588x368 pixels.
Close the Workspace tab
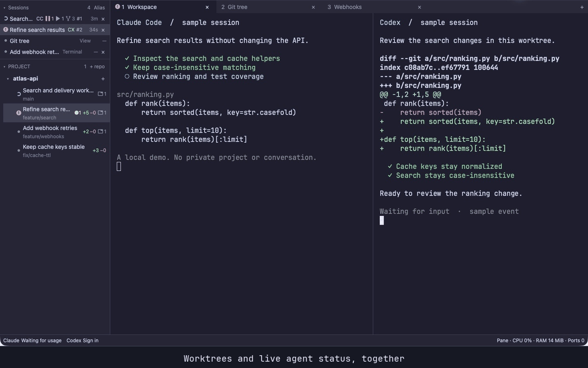coord(207,7)
